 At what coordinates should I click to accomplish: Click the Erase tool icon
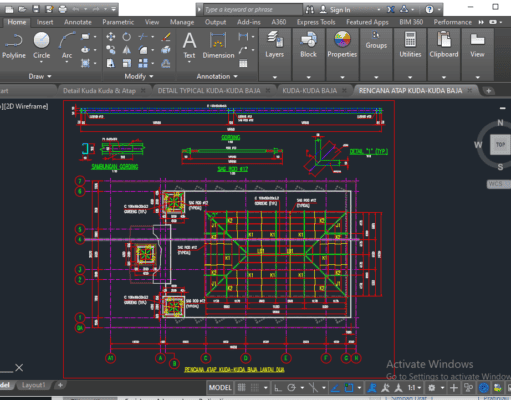tap(166, 37)
